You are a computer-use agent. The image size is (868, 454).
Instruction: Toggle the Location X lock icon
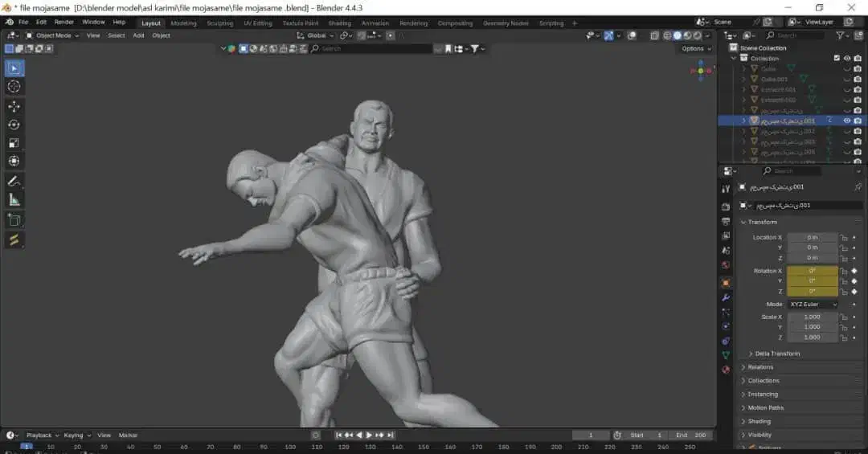844,238
